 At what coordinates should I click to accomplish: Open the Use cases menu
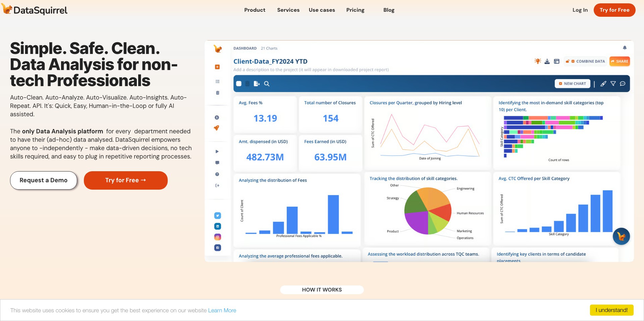pyautogui.click(x=322, y=10)
